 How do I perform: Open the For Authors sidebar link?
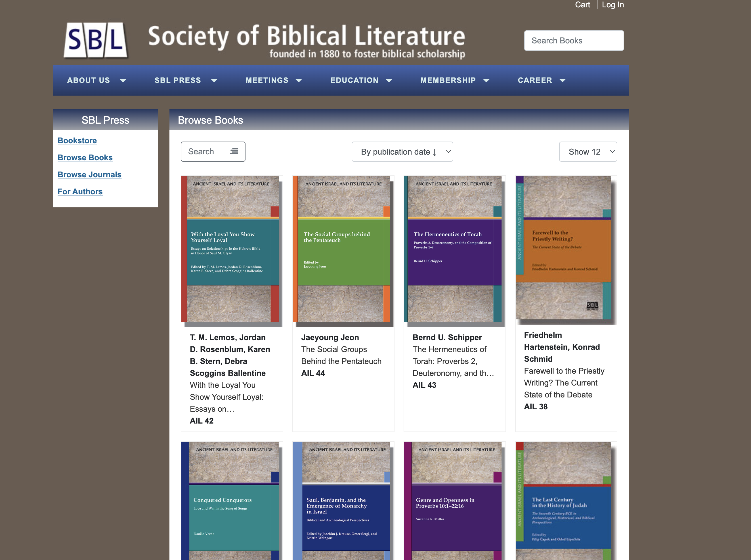pyautogui.click(x=80, y=191)
